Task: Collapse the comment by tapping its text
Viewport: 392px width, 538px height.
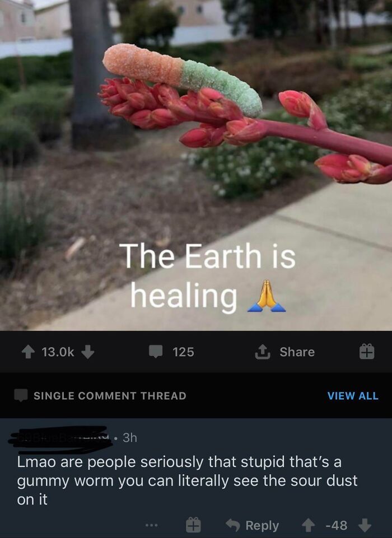Action: coord(187,481)
